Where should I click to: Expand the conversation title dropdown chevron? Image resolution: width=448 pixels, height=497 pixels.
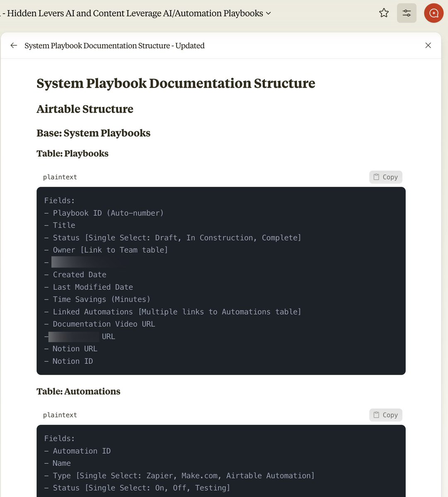coord(268,13)
